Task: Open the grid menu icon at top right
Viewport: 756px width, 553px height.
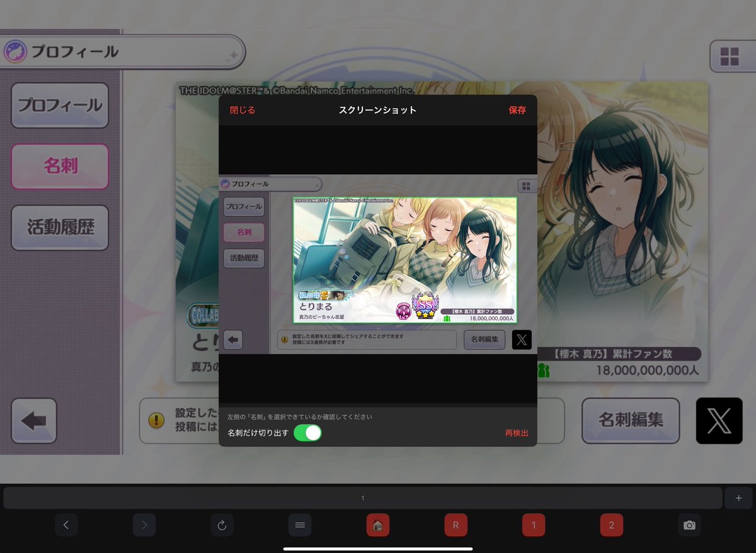Action: tap(730, 57)
